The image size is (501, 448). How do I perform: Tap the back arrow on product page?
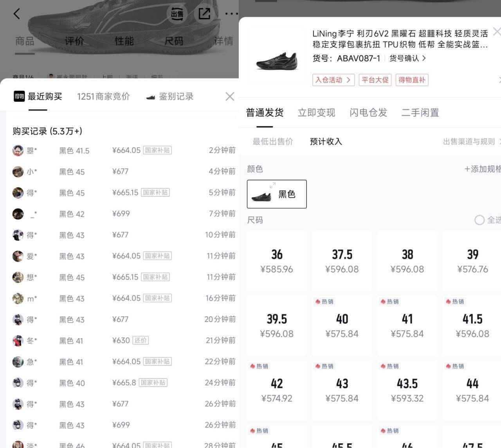(16, 14)
